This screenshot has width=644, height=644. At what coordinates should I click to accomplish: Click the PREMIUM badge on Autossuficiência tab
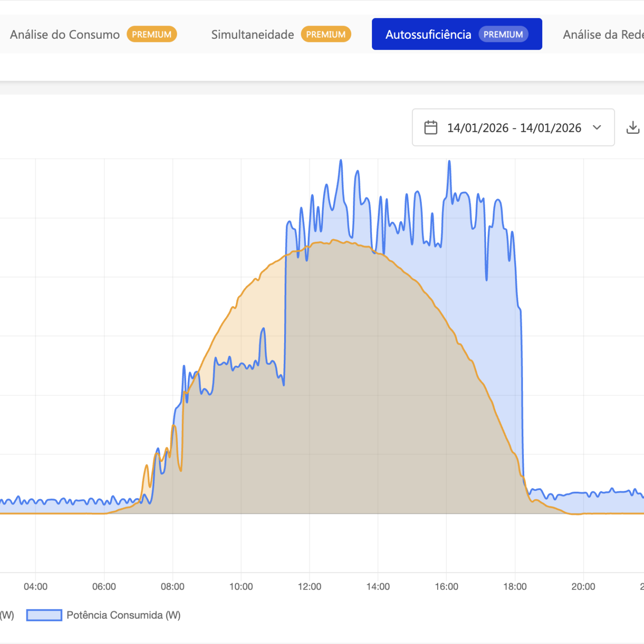[503, 35]
